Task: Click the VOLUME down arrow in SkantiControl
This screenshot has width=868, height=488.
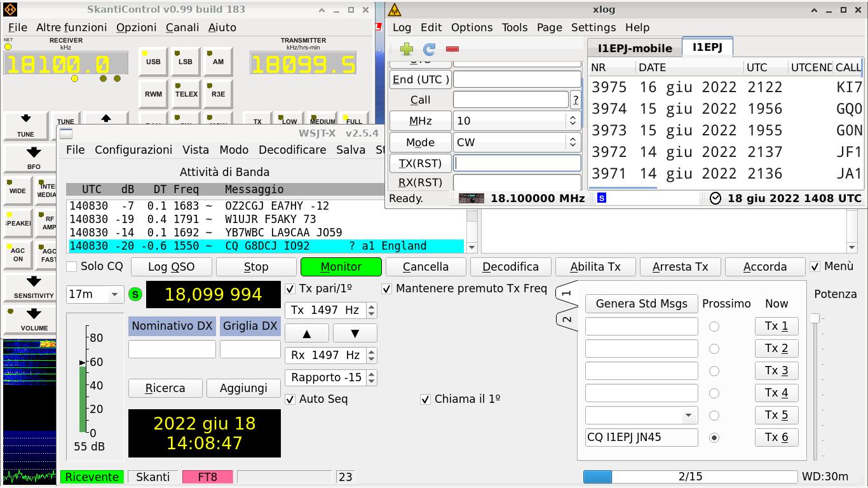Action: [34, 314]
